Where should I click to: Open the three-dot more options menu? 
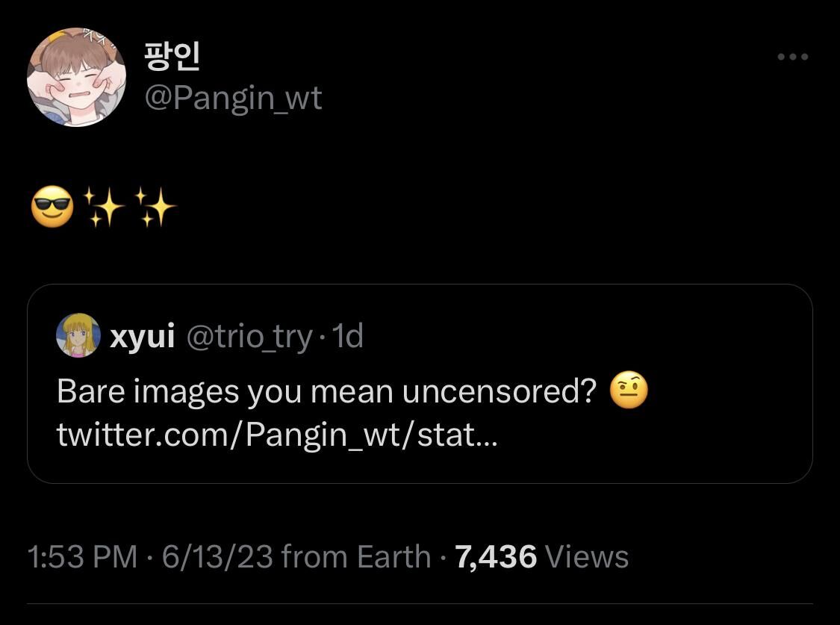coord(792,57)
